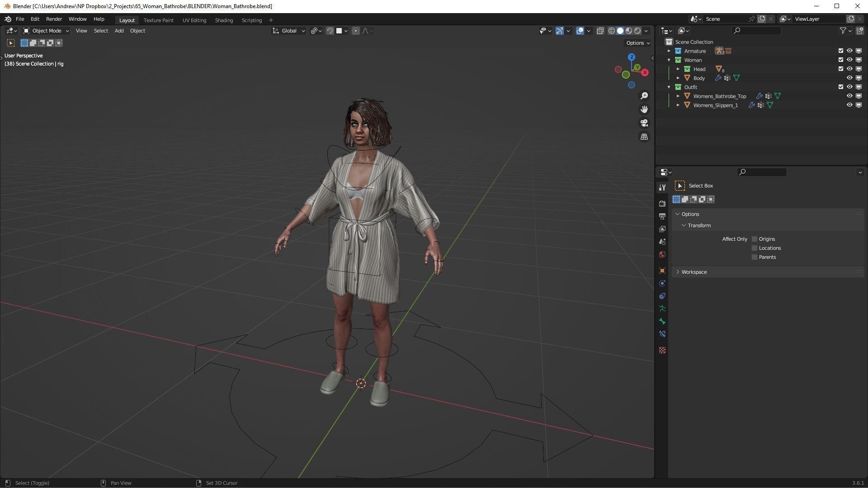Click the Z axis on navigation gizmo
Screen dimensions: 868x488
coord(632,57)
